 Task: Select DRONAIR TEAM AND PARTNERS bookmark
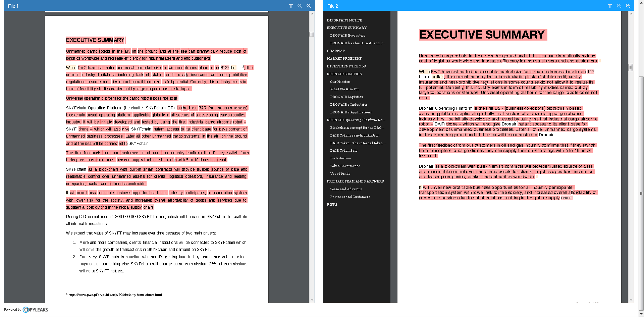[x=355, y=181]
